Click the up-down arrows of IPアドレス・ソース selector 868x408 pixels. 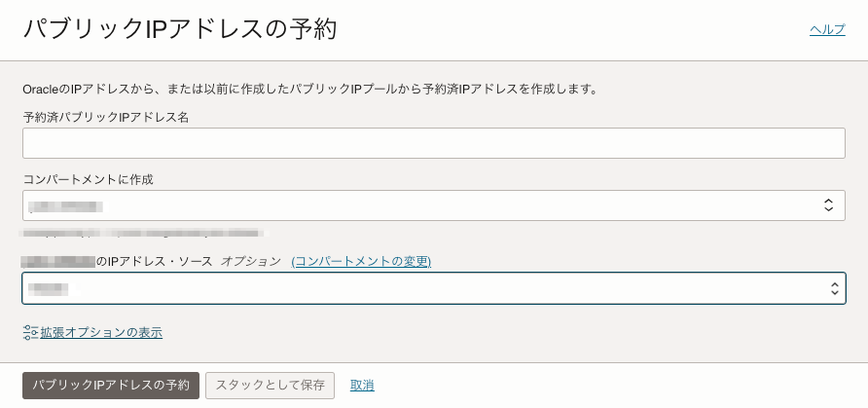[835, 288]
